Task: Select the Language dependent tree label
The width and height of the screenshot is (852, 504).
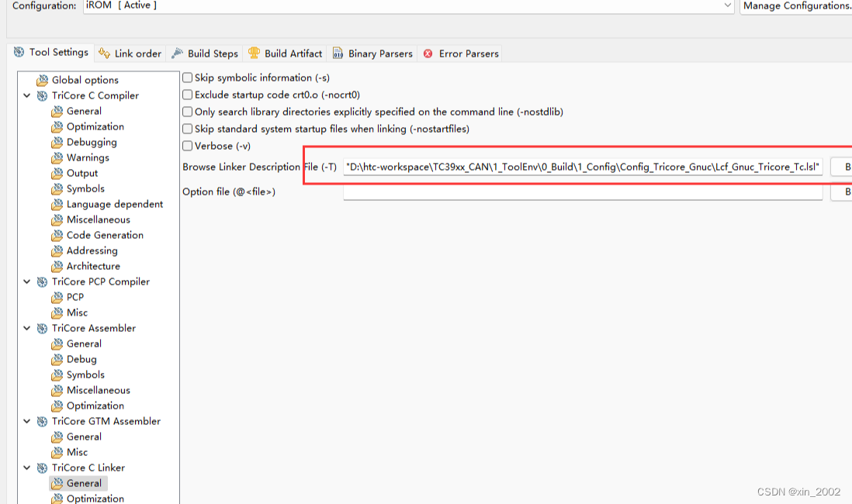Action: pyautogui.click(x=115, y=204)
